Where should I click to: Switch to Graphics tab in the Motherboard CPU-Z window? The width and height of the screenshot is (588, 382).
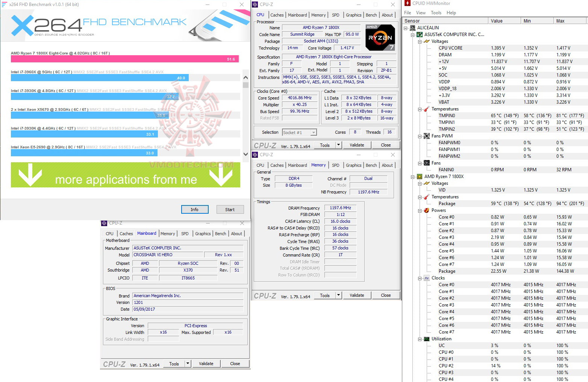pyautogui.click(x=203, y=234)
